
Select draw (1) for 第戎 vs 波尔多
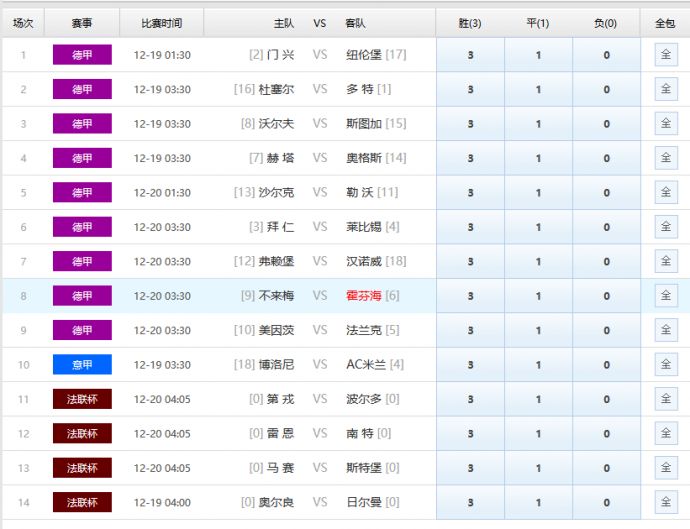538,399
